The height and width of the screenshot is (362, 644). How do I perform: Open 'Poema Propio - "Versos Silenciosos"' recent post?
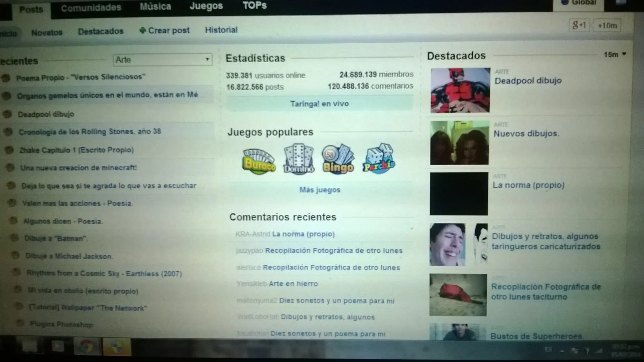click(x=81, y=77)
